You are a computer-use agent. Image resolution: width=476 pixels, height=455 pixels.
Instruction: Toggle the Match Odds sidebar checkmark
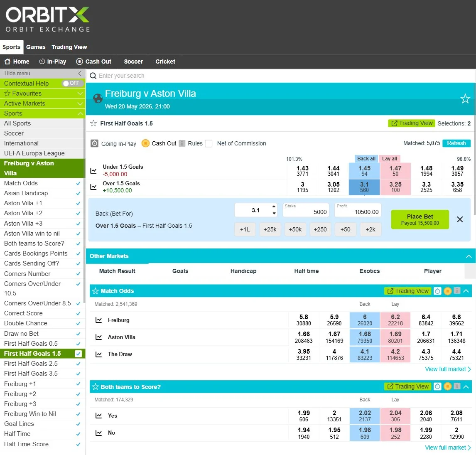(x=78, y=183)
